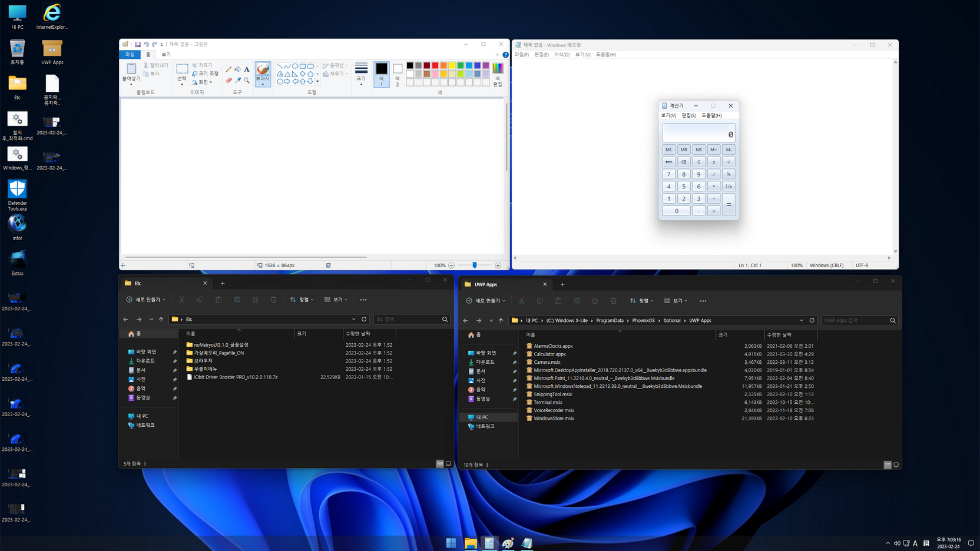980x551 pixels.
Task: Click the See more dots in UWP Apps toolbar
Action: (703, 301)
